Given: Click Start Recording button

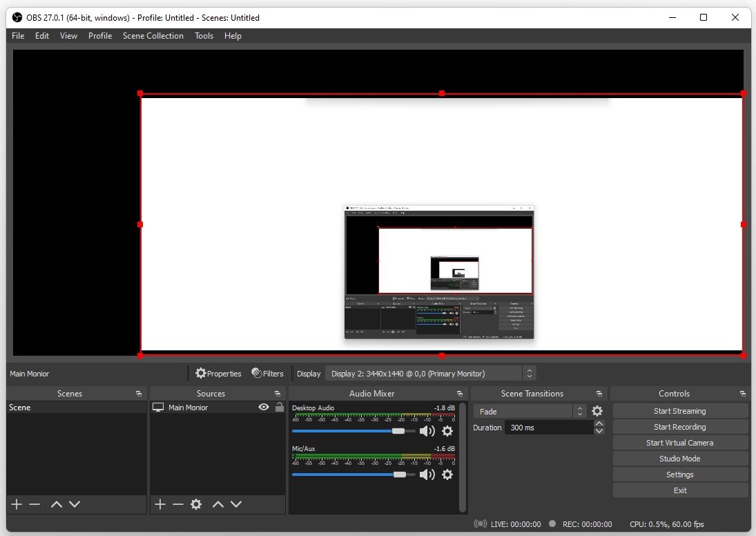Looking at the screenshot, I should point(680,427).
